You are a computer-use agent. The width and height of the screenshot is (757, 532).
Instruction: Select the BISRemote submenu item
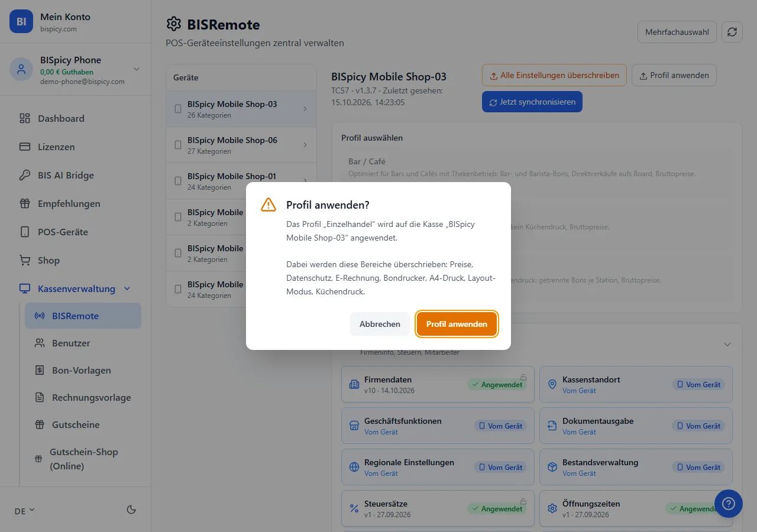click(x=83, y=316)
